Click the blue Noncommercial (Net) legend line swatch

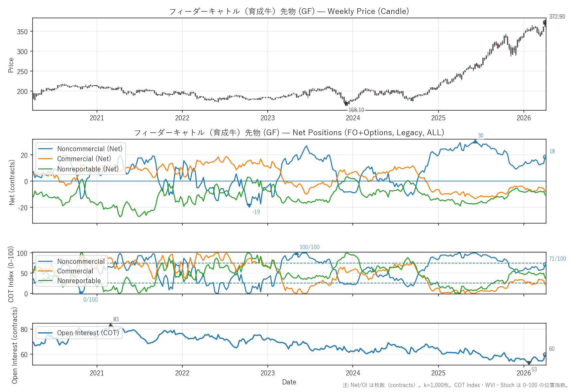[46, 149]
